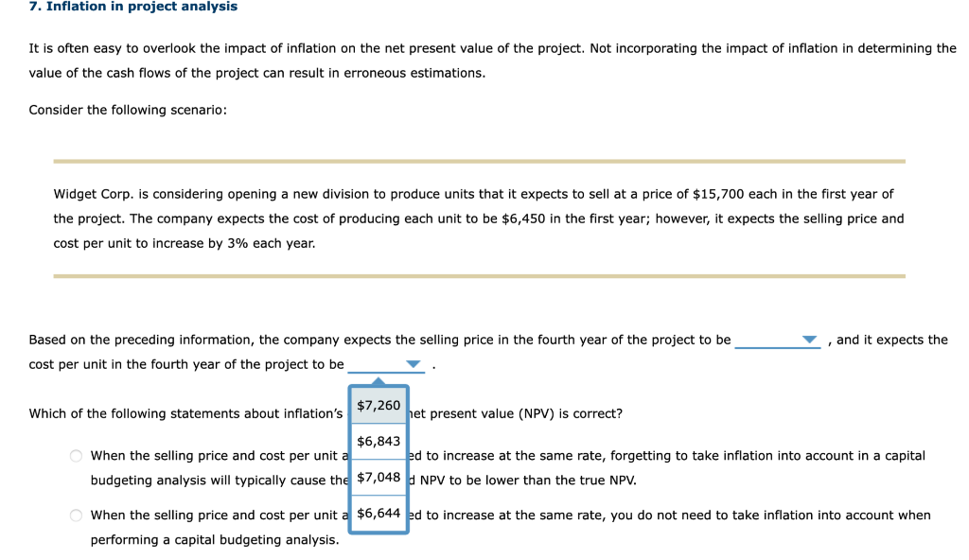Click the upward pointer atop the dropdown popup
This screenshot has height=560, width=969.
point(378,382)
